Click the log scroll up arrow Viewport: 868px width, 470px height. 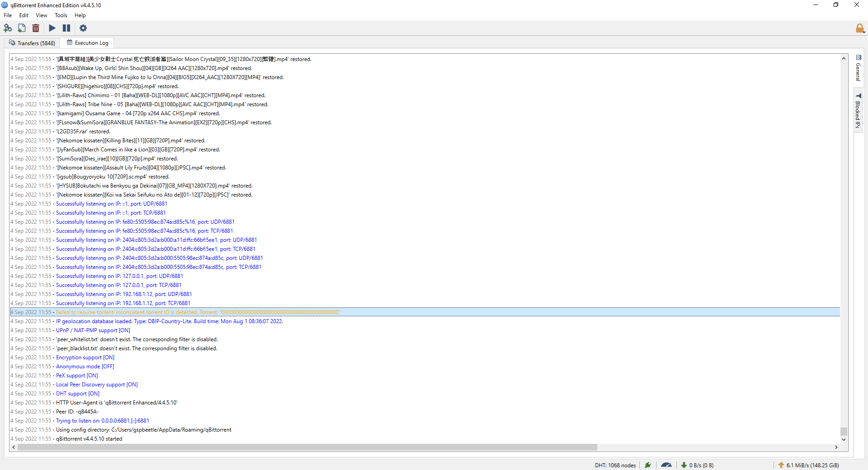click(x=844, y=58)
